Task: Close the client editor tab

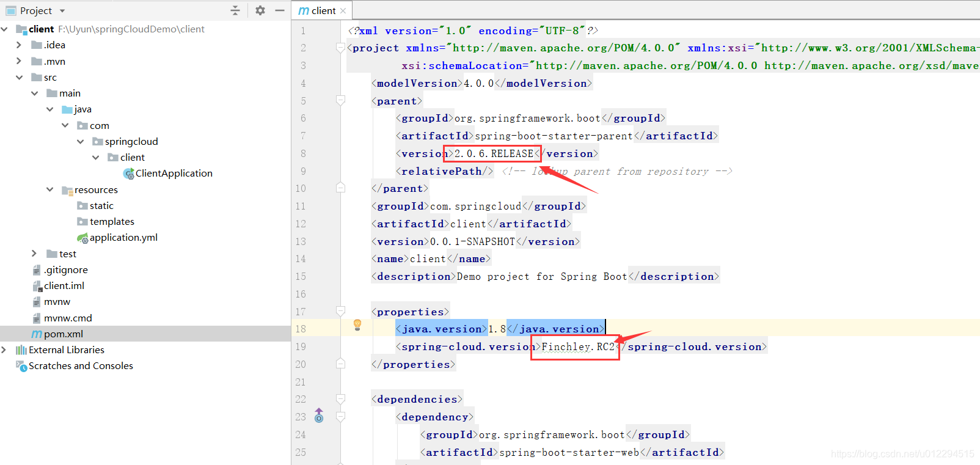Action: coord(343,11)
